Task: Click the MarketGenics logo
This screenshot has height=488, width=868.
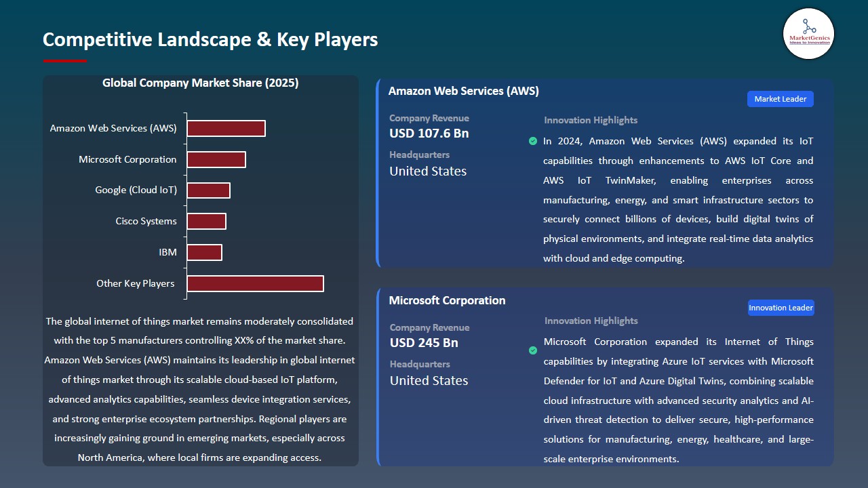Action: [808, 33]
